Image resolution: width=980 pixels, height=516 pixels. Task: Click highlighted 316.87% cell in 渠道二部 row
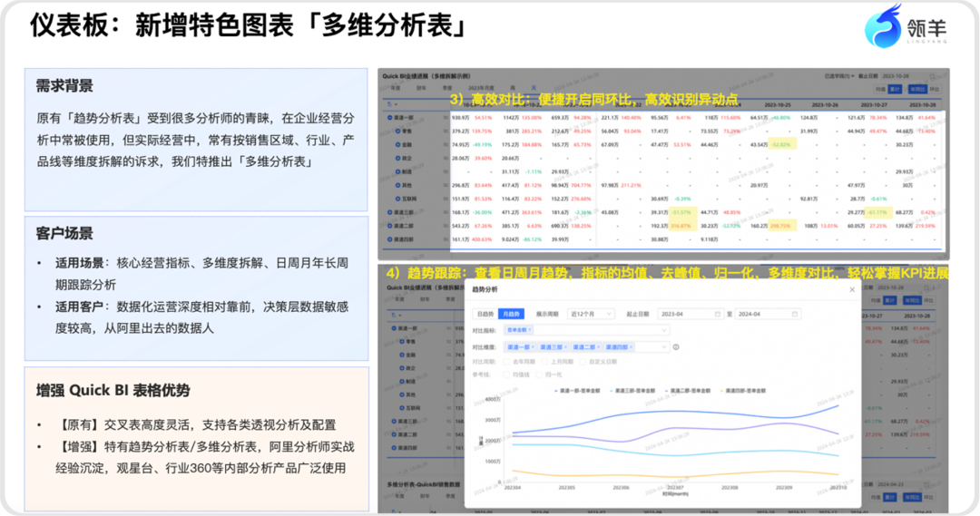coord(681,226)
